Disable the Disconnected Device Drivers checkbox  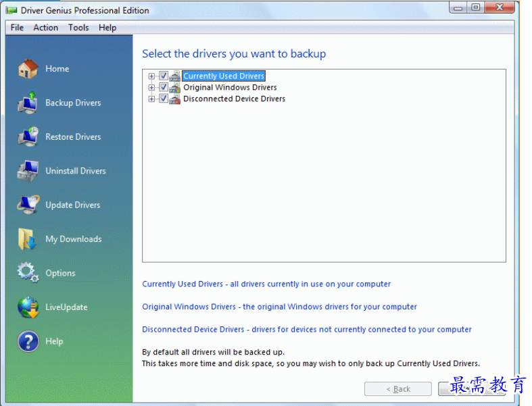[163, 99]
